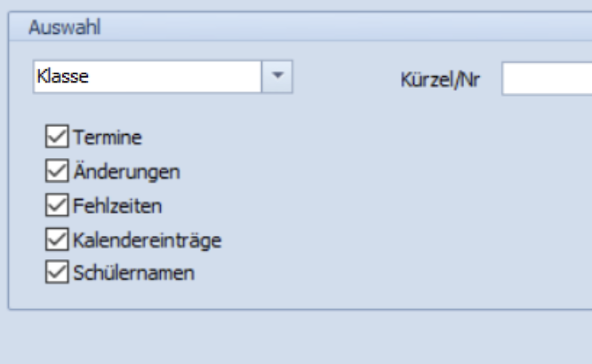Click the Schülernamen label text
The height and width of the screenshot is (364, 592).
click(x=133, y=273)
